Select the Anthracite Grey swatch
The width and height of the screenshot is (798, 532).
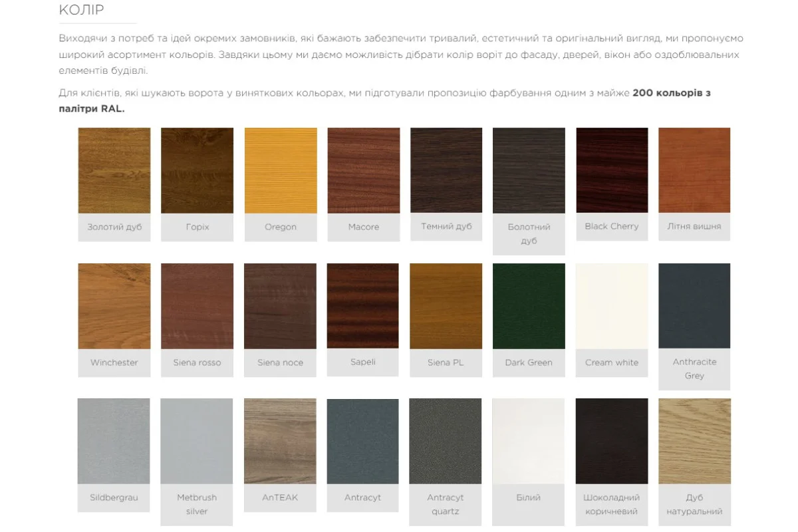tap(694, 306)
